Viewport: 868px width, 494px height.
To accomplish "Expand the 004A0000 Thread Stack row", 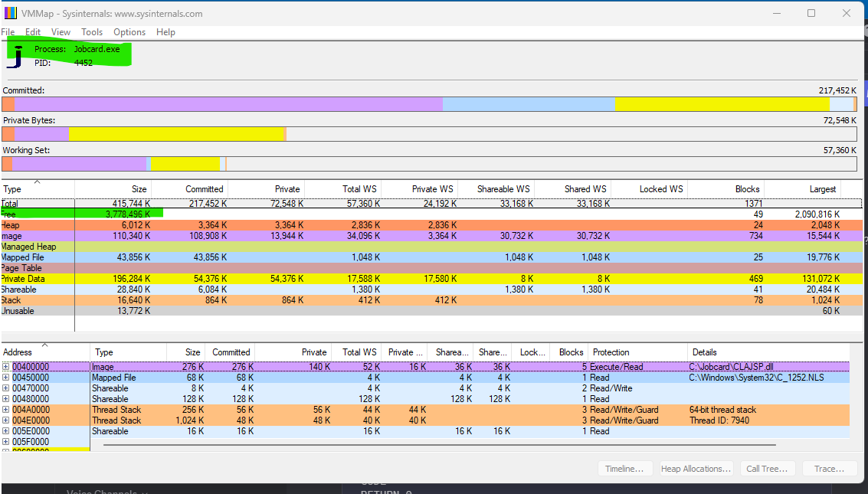I will [x=6, y=410].
